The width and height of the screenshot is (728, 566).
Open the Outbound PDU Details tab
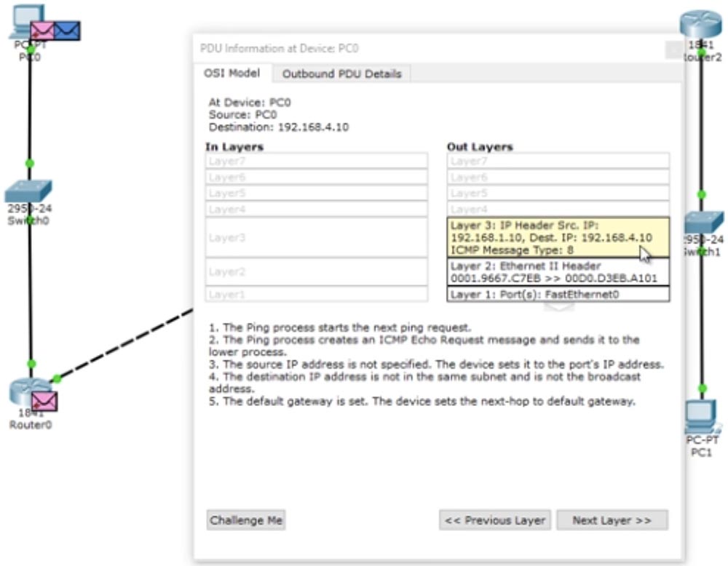(x=341, y=73)
